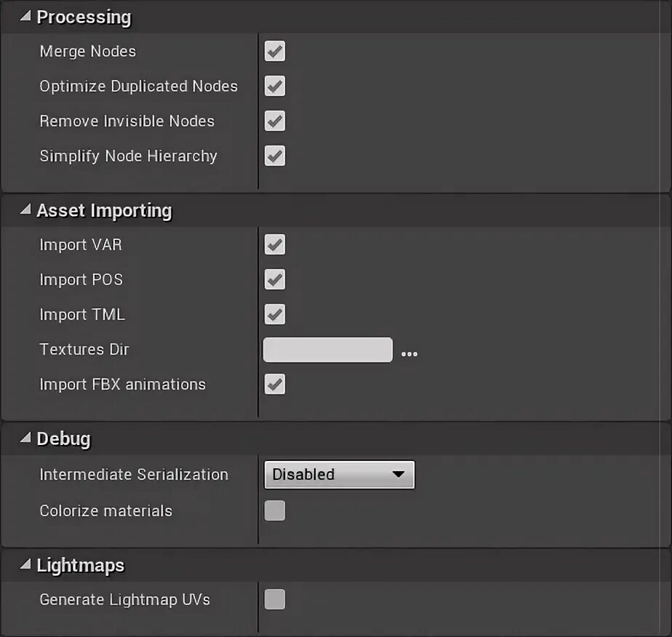Collapse the Asset Importing section
This screenshot has height=637, width=672.
pyautogui.click(x=25, y=211)
